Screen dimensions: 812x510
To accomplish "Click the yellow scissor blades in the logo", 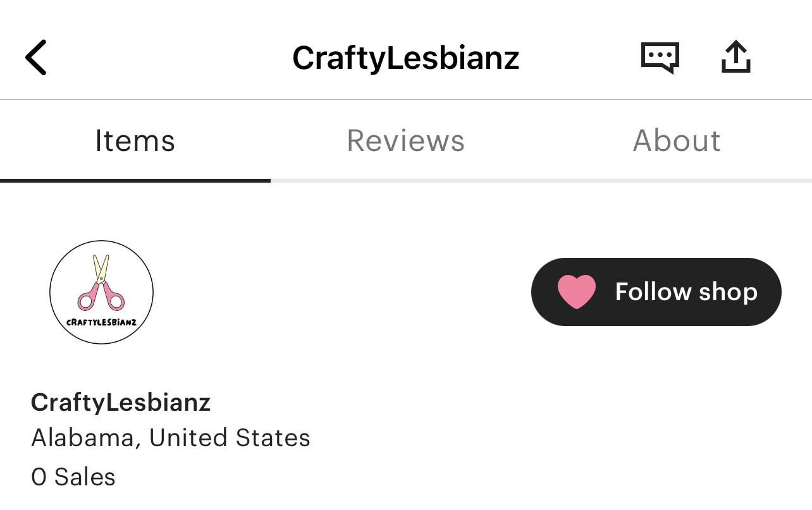I will pyautogui.click(x=101, y=267).
